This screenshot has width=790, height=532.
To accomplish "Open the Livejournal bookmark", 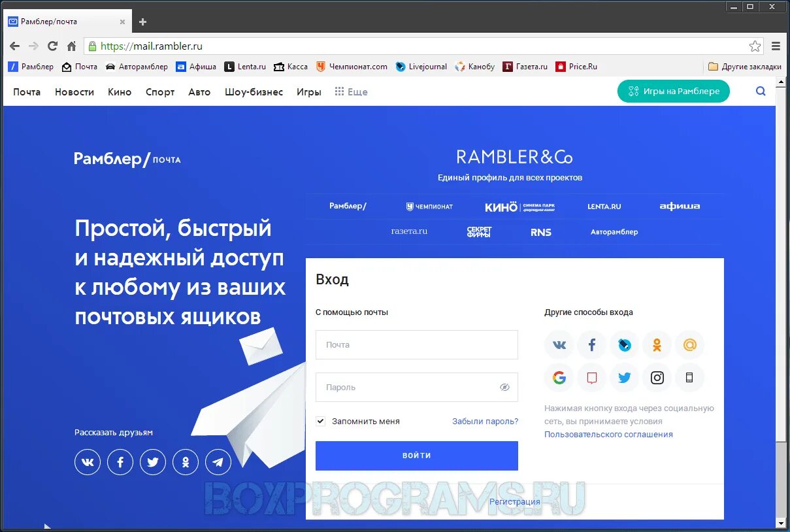I will 421,67.
